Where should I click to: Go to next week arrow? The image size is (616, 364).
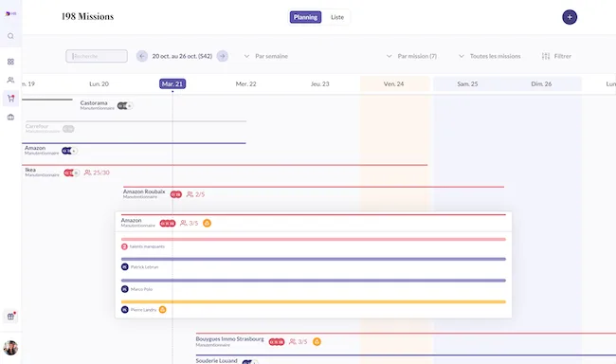click(x=223, y=56)
